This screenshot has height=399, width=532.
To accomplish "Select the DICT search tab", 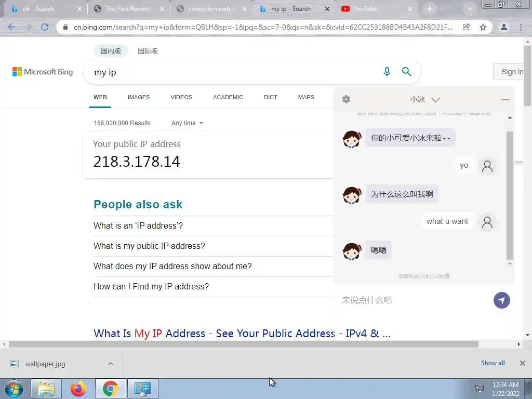I will (x=270, y=97).
